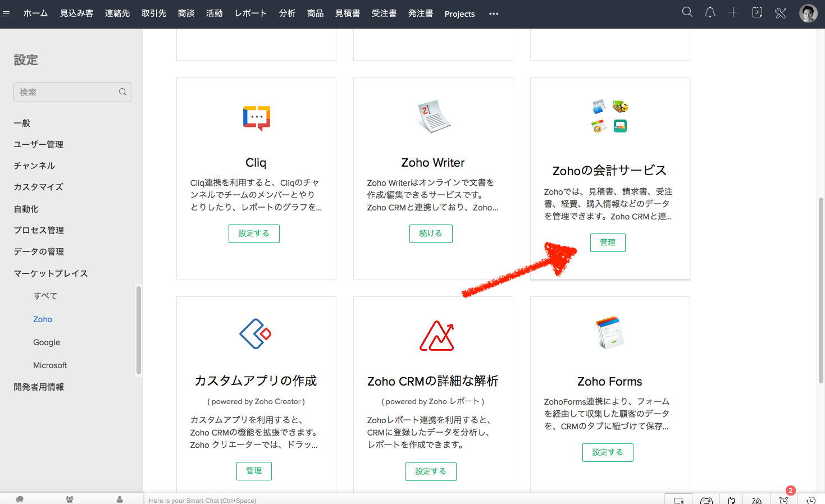Open the 商談 tab
This screenshot has height=504, width=825.
(x=186, y=13)
